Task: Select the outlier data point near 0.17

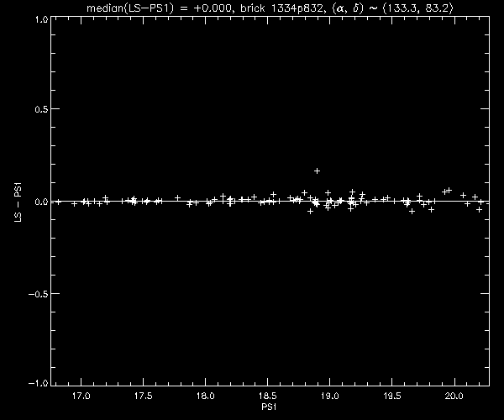Action: (317, 171)
